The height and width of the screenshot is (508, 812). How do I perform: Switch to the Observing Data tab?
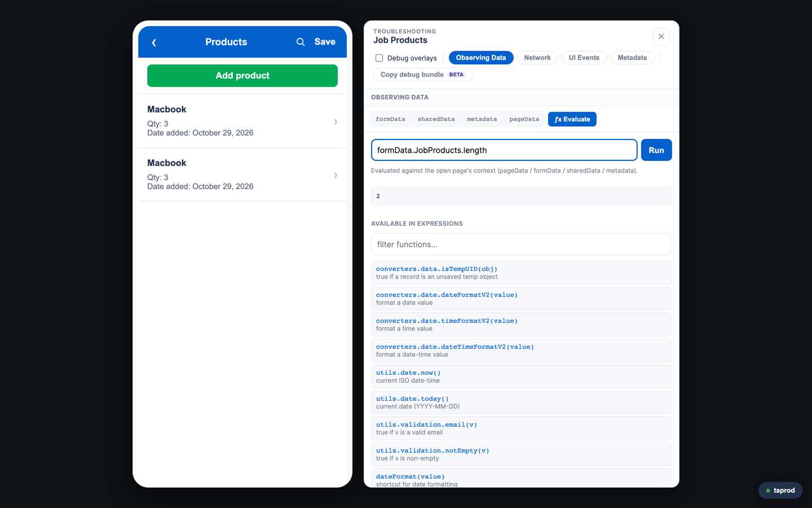click(481, 58)
